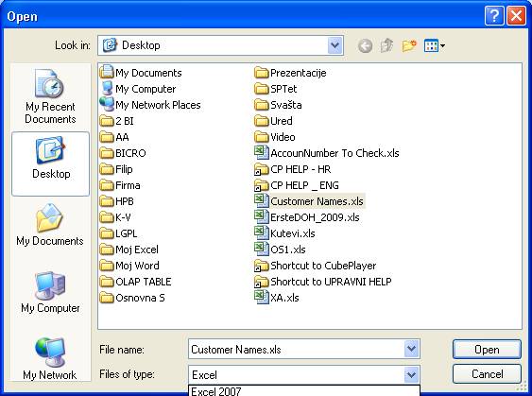Select Desktop in the places bar
The image size is (532, 396).
(x=50, y=164)
